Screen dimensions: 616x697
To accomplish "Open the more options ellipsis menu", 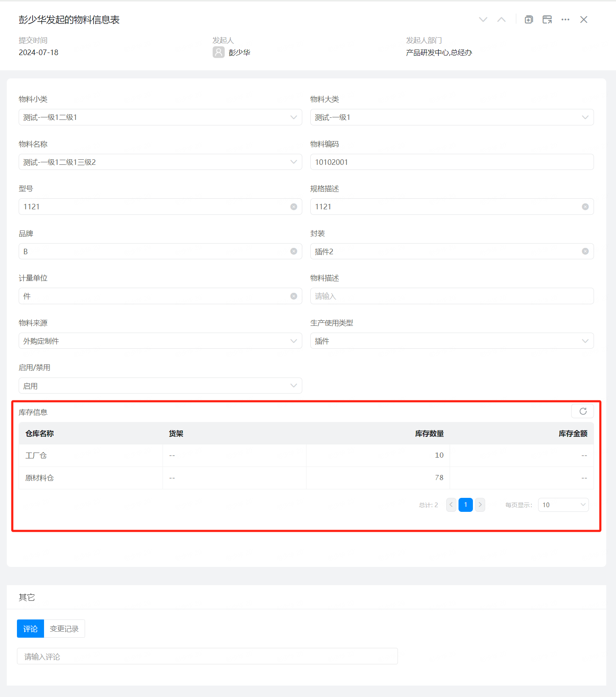I will (565, 19).
